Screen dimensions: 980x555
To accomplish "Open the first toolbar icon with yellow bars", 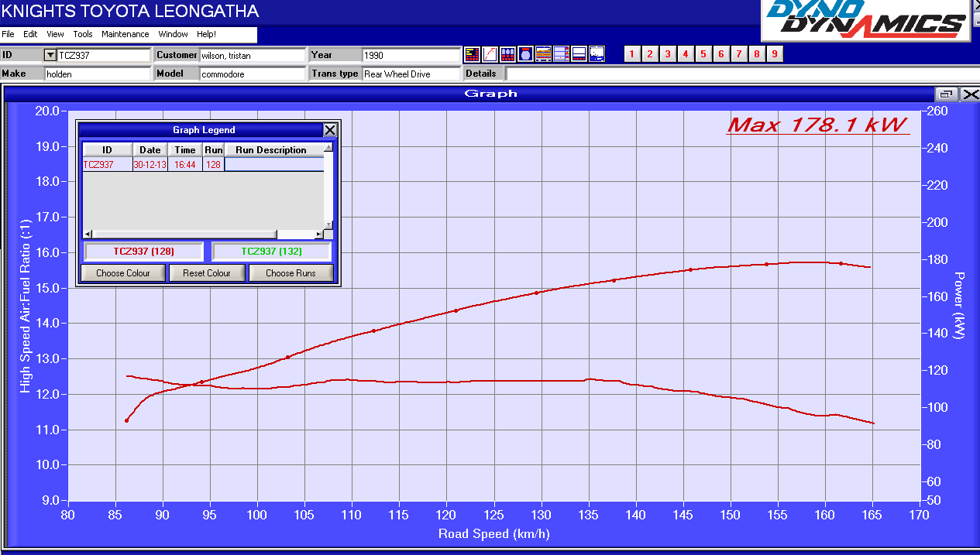I will (472, 54).
